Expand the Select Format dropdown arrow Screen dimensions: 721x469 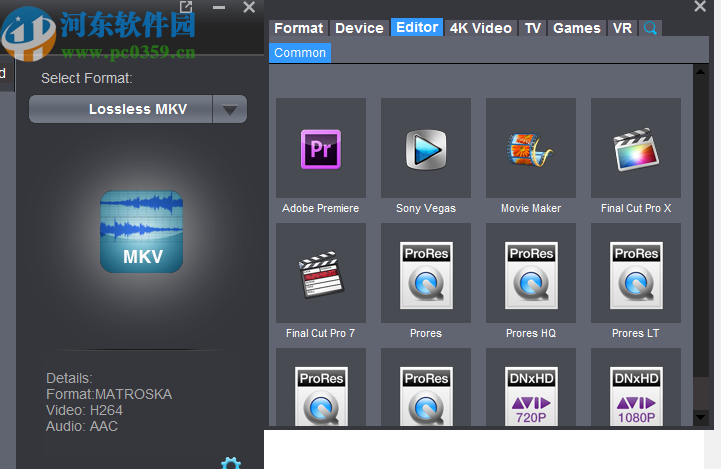pyautogui.click(x=229, y=109)
